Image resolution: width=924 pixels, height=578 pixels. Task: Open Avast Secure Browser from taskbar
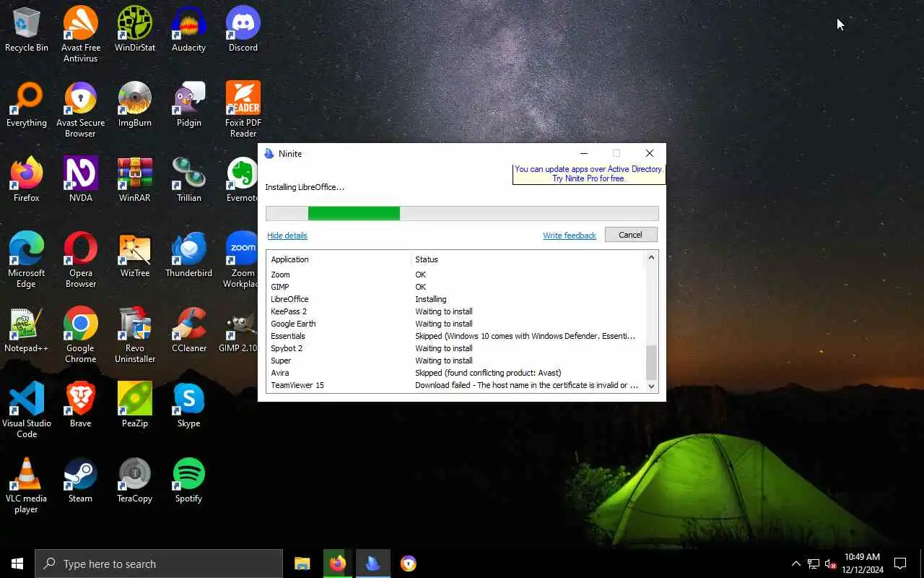[x=409, y=564]
